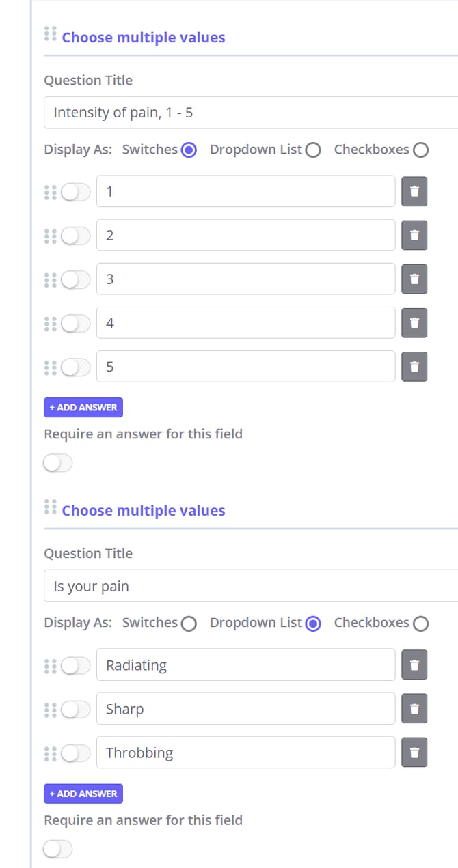The height and width of the screenshot is (868, 458).
Task: Click drag handle of Intensity of pain section
Action: click(50, 33)
